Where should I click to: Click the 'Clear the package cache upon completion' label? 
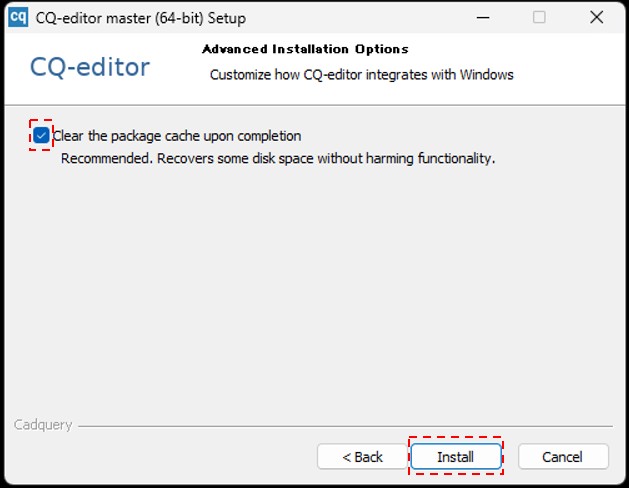177,136
